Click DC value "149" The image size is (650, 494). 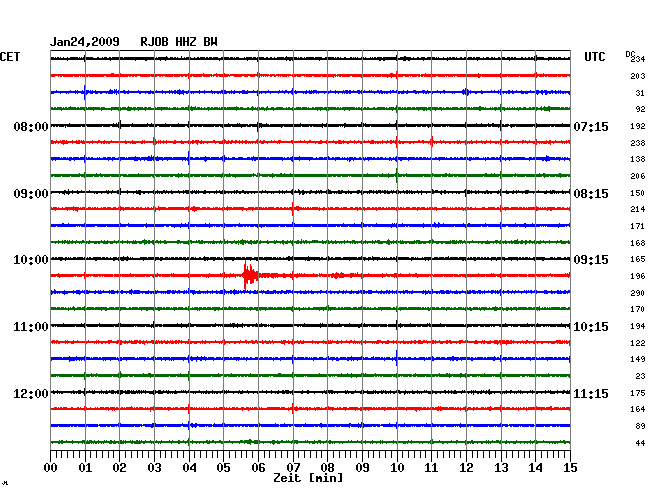coord(638,359)
